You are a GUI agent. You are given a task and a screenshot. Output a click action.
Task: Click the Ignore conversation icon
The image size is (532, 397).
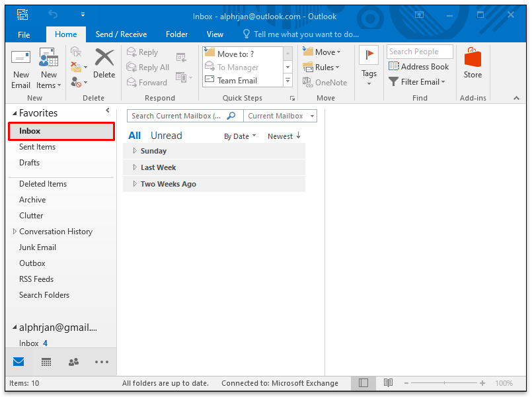76,52
